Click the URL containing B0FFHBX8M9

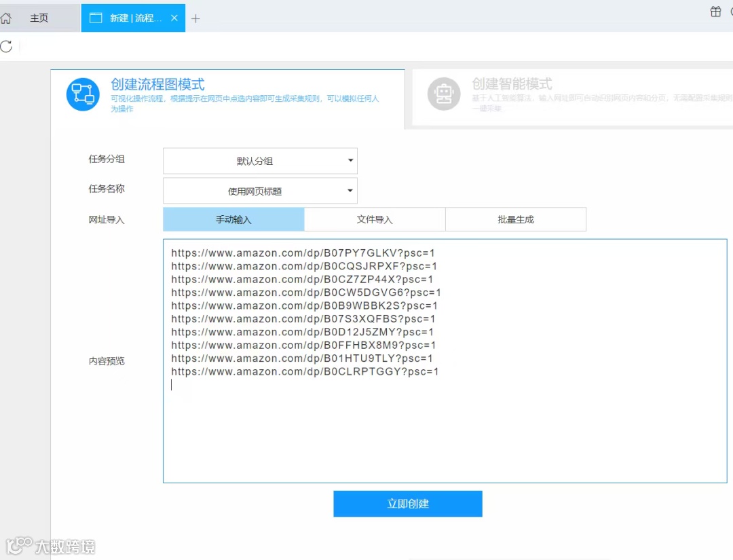303,345
